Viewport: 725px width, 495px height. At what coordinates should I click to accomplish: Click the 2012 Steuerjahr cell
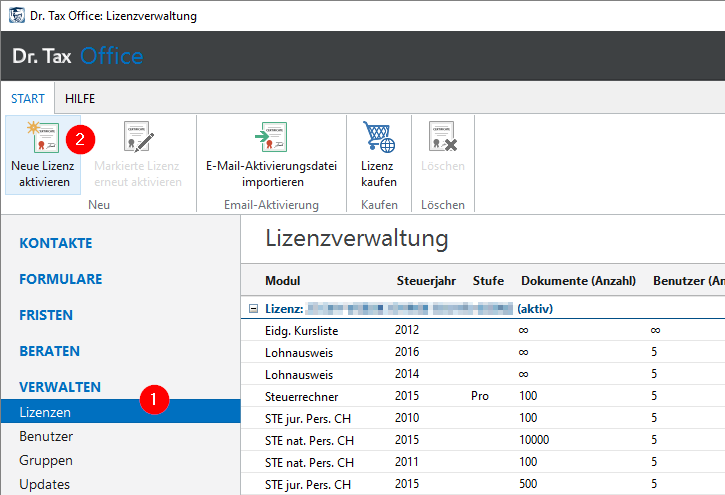pyautogui.click(x=407, y=330)
